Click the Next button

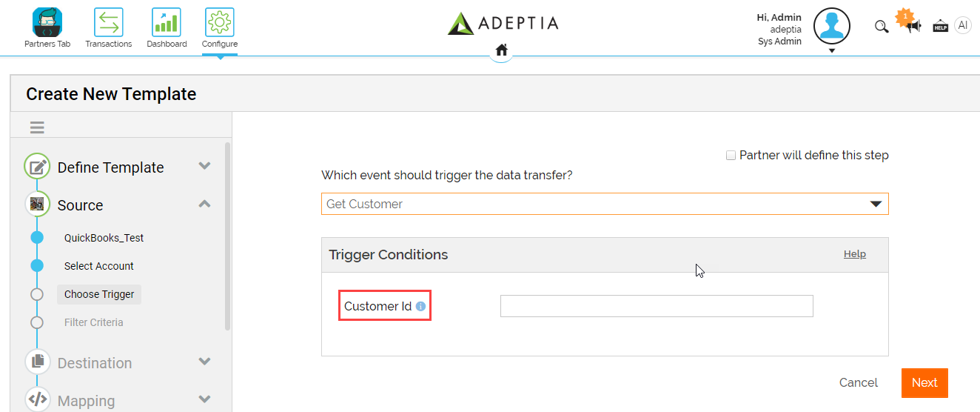pos(924,382)
